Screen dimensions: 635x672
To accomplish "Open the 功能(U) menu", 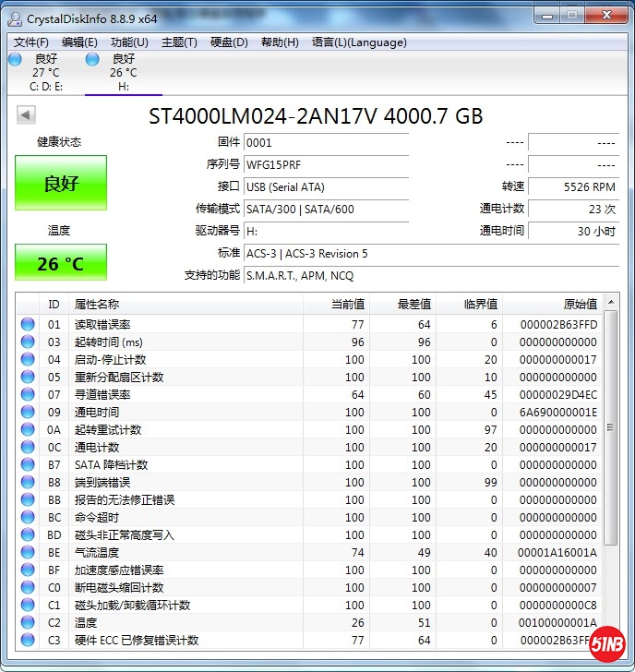I will click(x=129, y=42).
